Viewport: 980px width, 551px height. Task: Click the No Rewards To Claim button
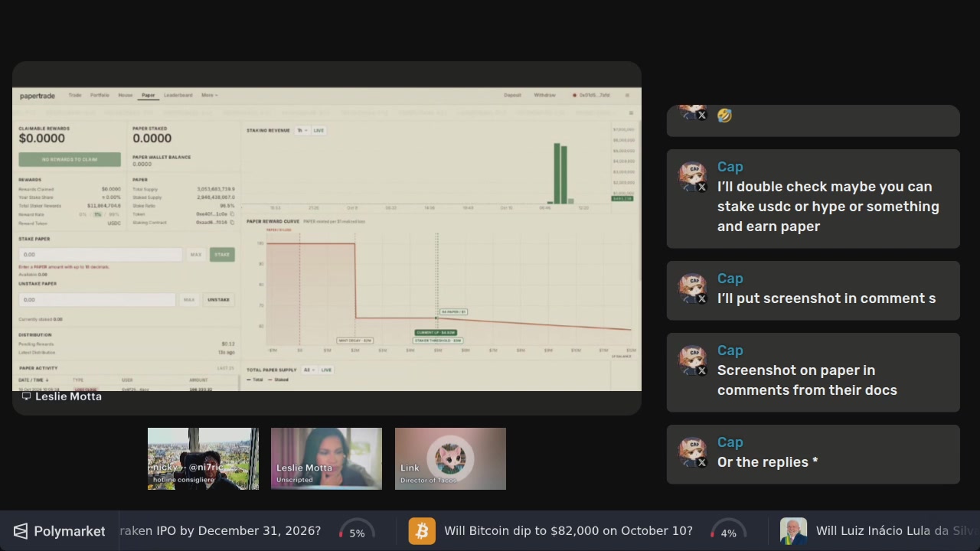[70, 159]
